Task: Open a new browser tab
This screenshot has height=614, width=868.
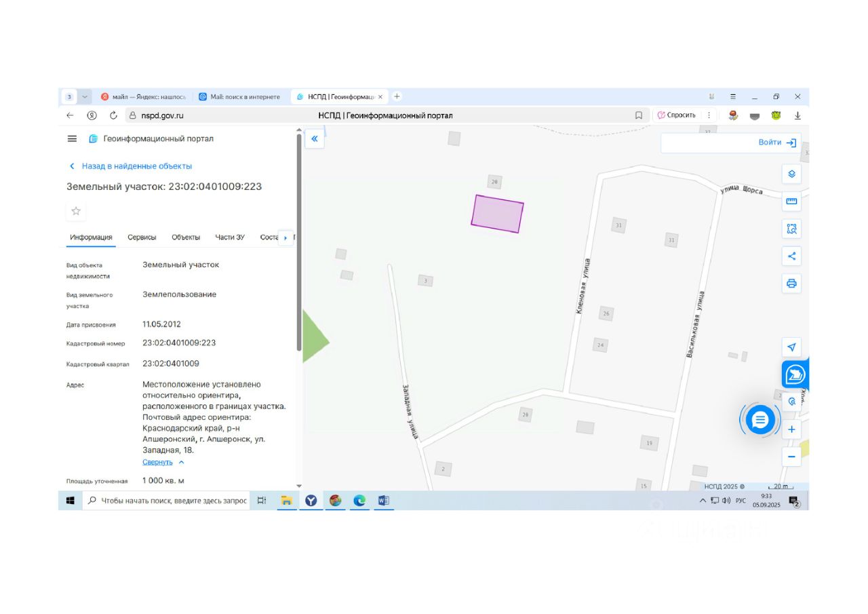Action: (397, 96)
